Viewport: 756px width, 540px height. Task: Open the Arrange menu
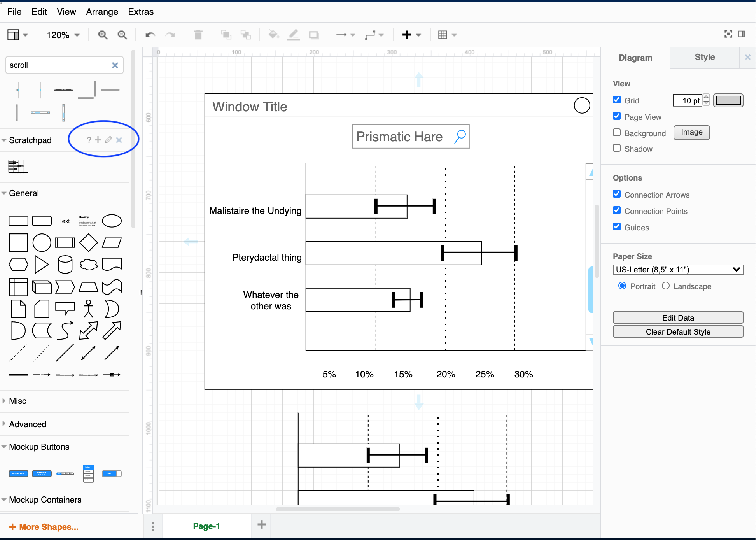point(102,12)
